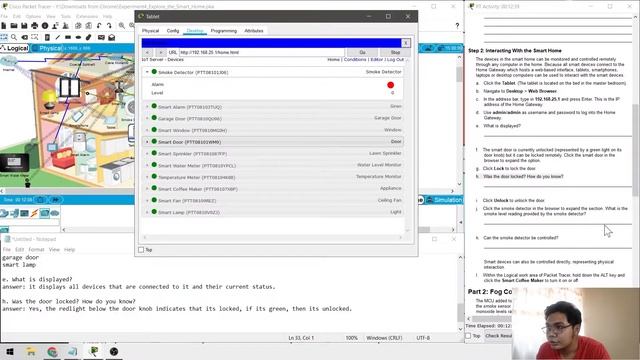
Task: Click the Go button in web browser
Action: click(362, 52)
